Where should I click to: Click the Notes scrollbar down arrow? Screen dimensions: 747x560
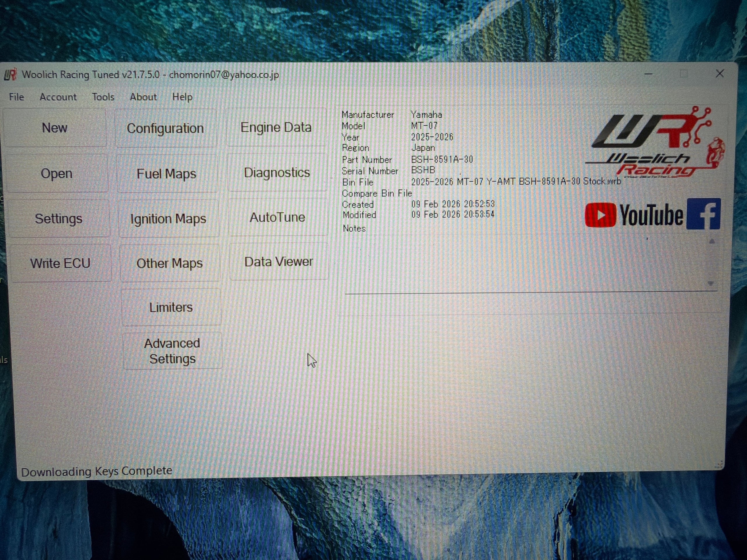711,283
